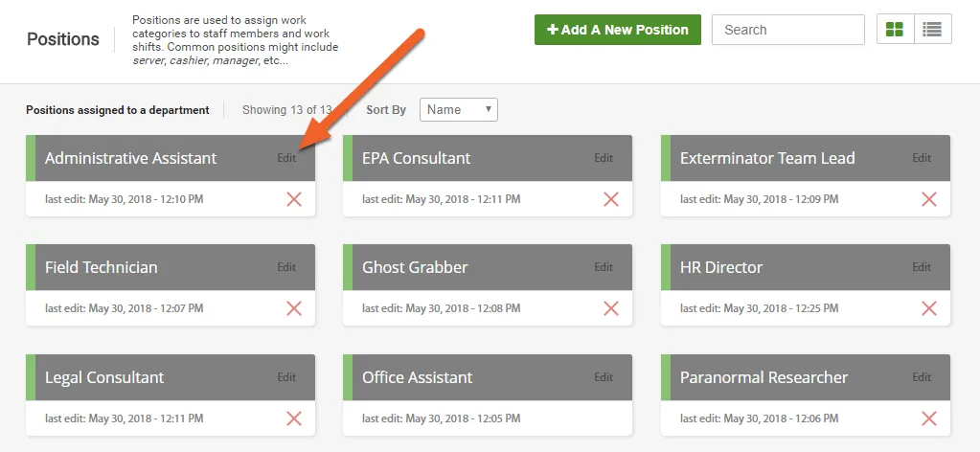Delete Field Technician position with red X
Image resolution: width=980 pixels, height=452 pixels.
pyautogui.click(x=294, y=308)
